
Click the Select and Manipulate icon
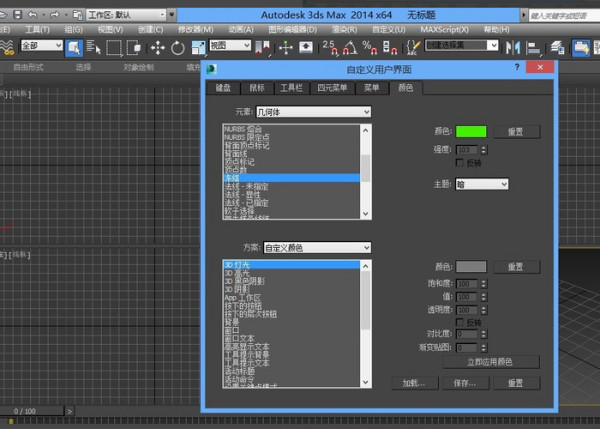(285, 47)
